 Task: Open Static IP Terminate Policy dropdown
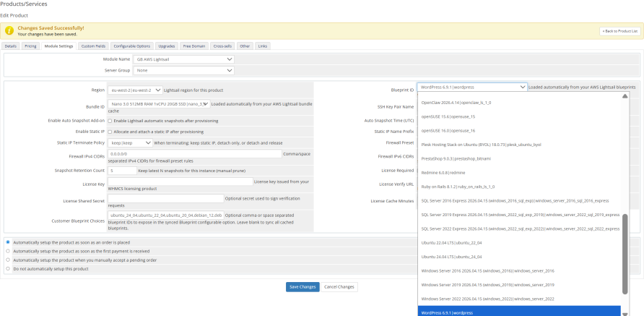(130, 142)
